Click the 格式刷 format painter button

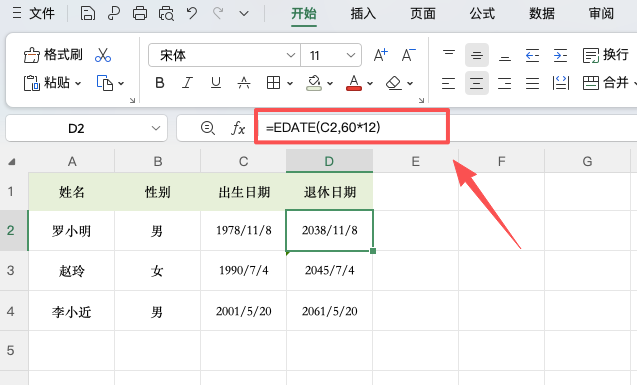53,55
